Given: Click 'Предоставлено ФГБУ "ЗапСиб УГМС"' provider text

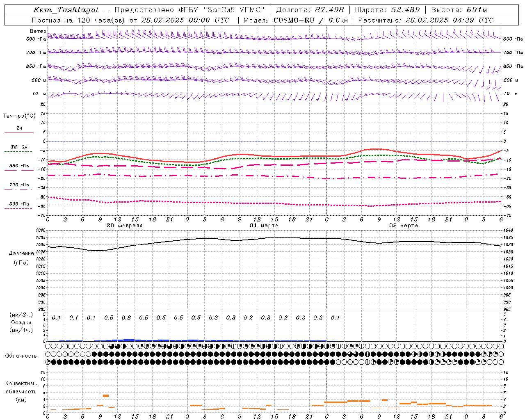Looking at the screenshot, I should click(x=189, y=10).
